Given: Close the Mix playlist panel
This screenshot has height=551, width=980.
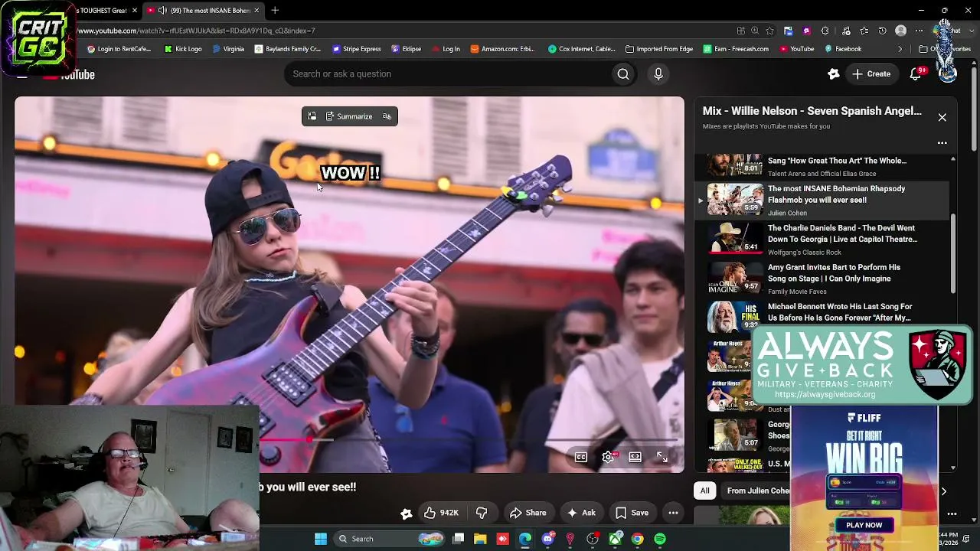Looking at the screenshot, I should 942,117.
